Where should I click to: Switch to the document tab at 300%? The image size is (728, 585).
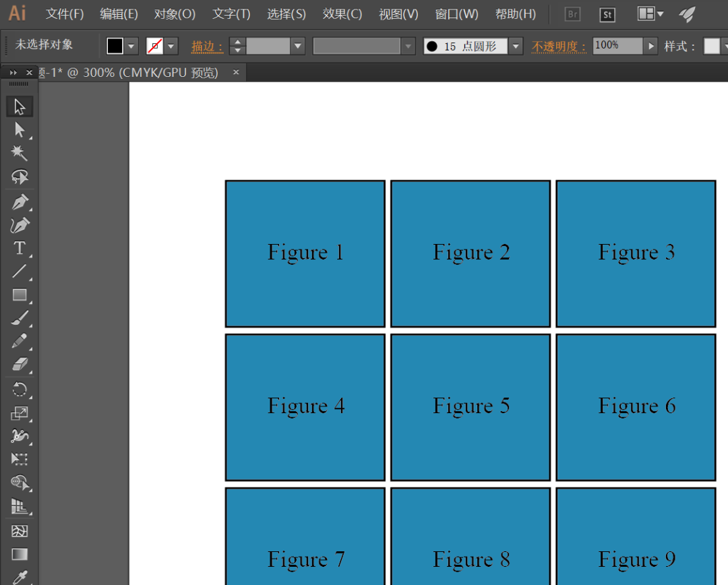click(x=129, y=72)
